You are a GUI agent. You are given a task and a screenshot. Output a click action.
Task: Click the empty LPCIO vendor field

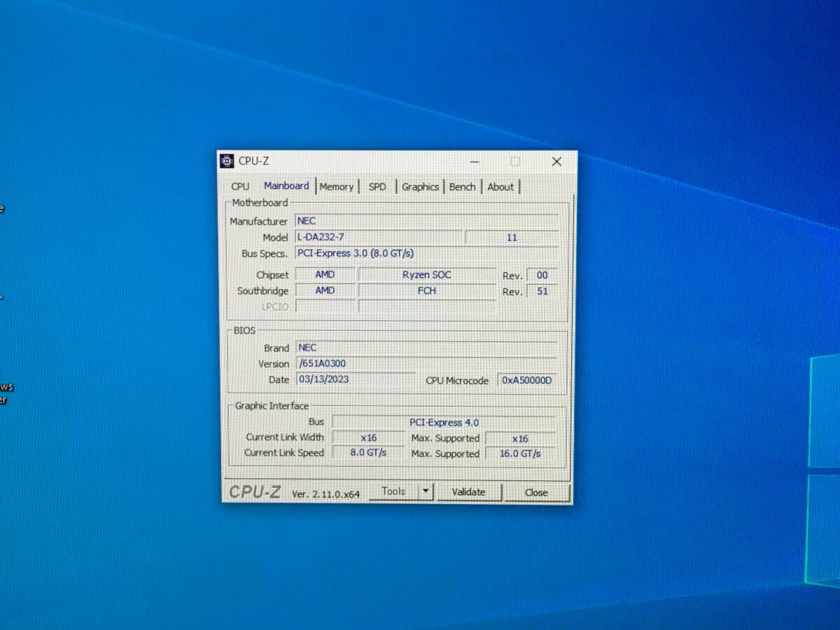pos(325,306)
